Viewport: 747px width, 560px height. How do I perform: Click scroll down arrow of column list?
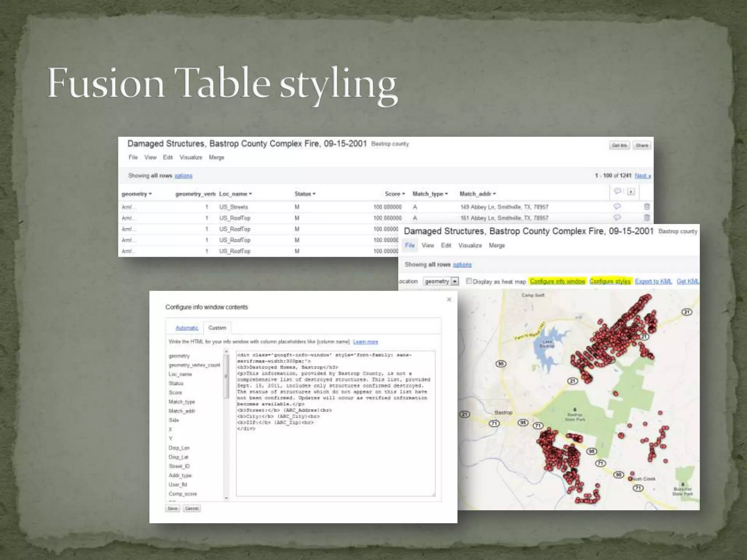click(226, 498)
